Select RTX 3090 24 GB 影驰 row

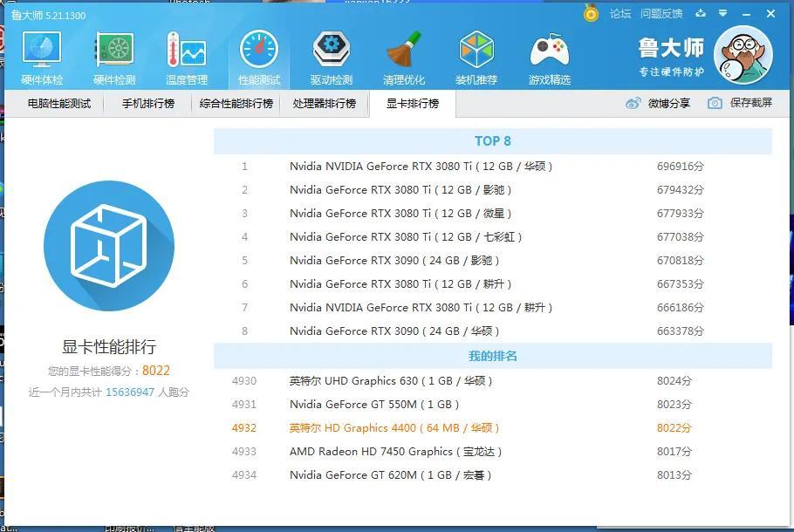(x=493, y=261)
